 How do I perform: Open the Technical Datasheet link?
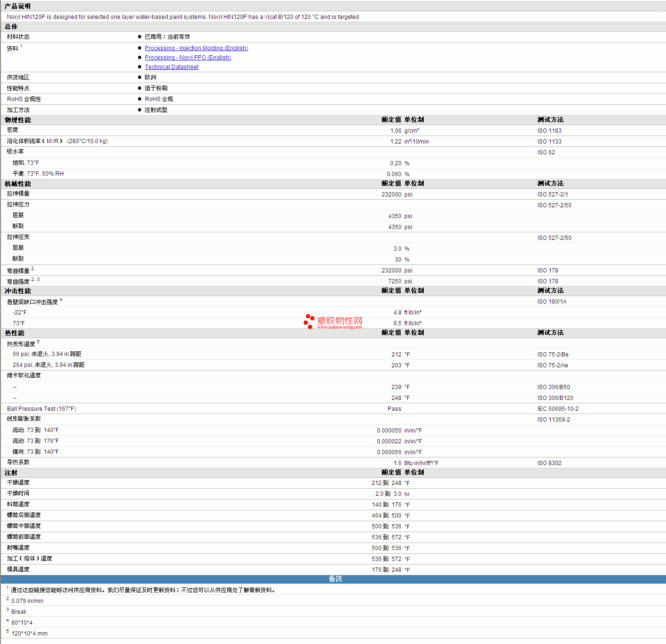point(171,67)
